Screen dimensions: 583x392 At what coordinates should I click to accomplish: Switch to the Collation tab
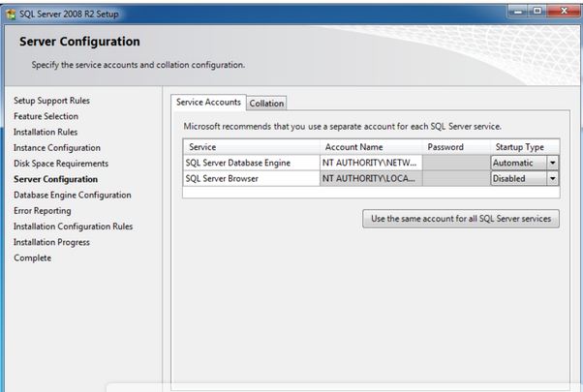(266, 104)
